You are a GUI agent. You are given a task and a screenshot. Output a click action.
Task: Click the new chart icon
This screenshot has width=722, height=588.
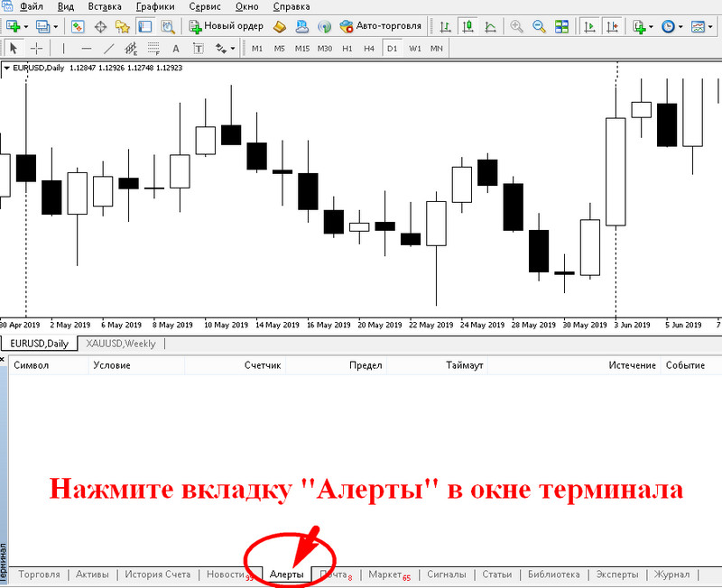pyautogui.click(x=13, y=27)
